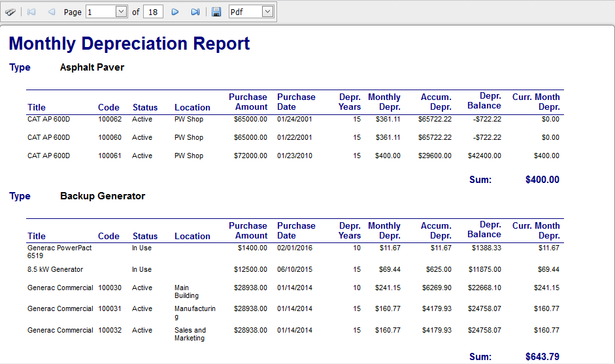The width and height of the screenshot is (615, 364).
Task: Click the 8.5 kW Generator title
Action: point(55,270)
